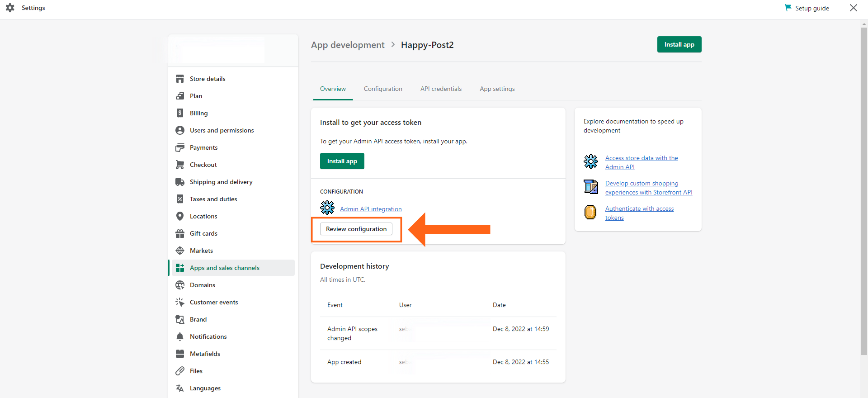Click the Gift cards icon
This screenshot has height=398, width=868.
click(x=180, y=233)
